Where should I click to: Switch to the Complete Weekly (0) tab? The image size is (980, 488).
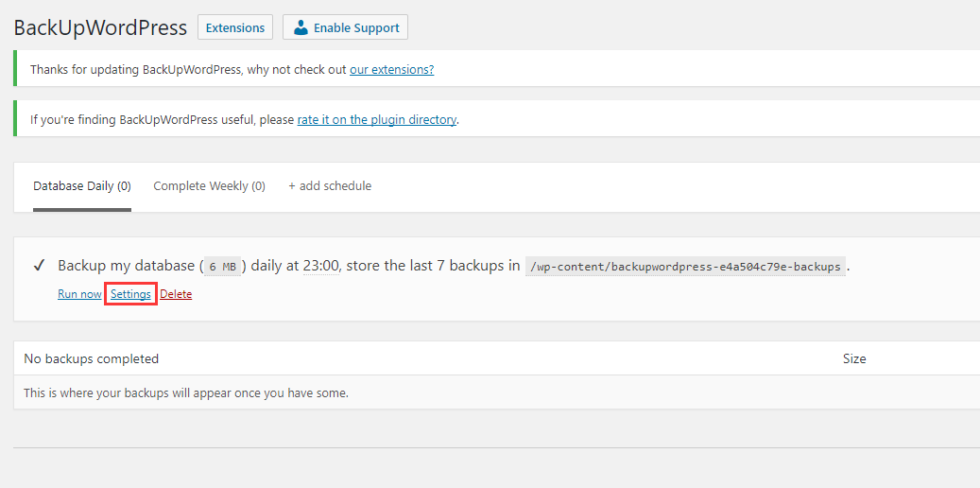click(209, 186)
